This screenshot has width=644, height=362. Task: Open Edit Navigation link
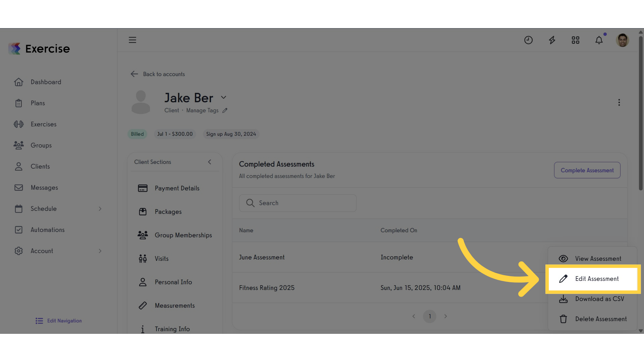tap(59, 321)
